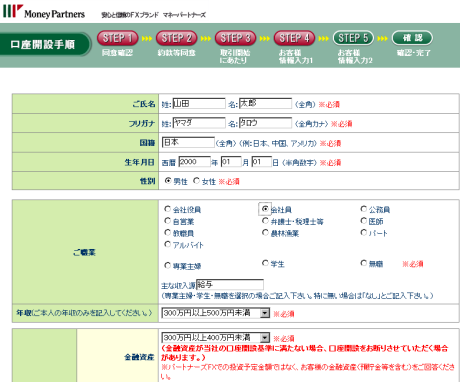Screen dimensions: 460x382
Task: Click the フリガナ row label
Action: pyautogui.click(x=142, y=124)
